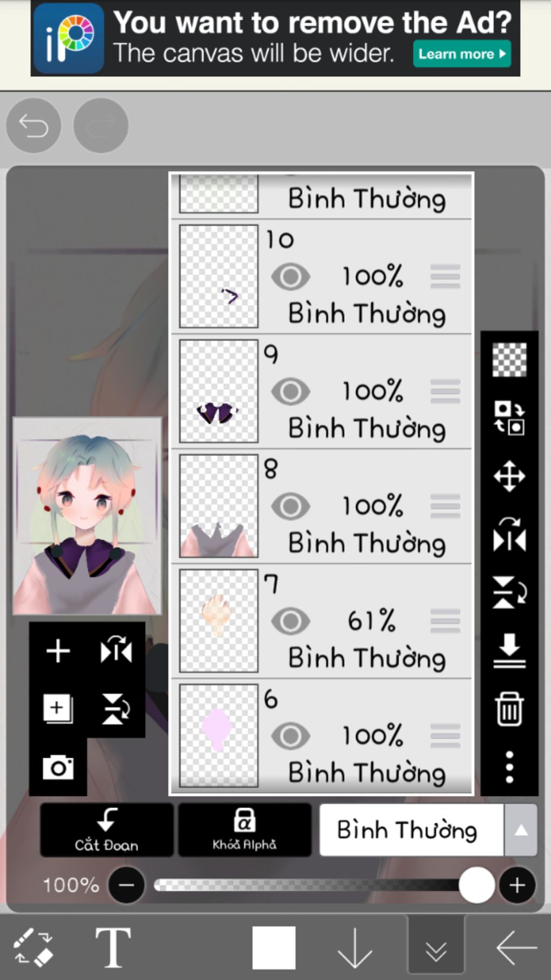The height and width of the screenshot is (980, 551).
Task: Add layer from camera photo
Action: [58, 767]
